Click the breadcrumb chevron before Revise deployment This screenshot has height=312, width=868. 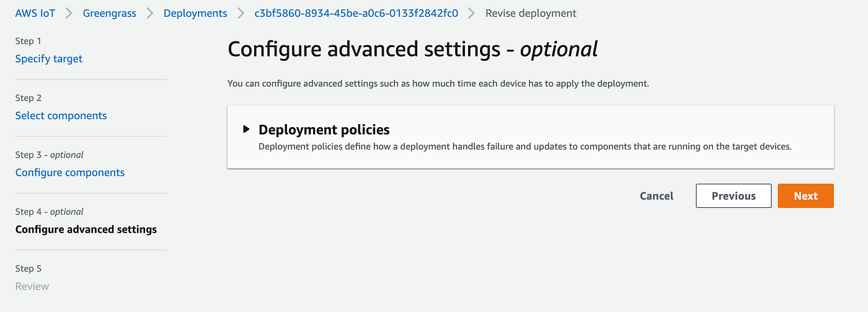pyautogui.click(x=472, y=13)
